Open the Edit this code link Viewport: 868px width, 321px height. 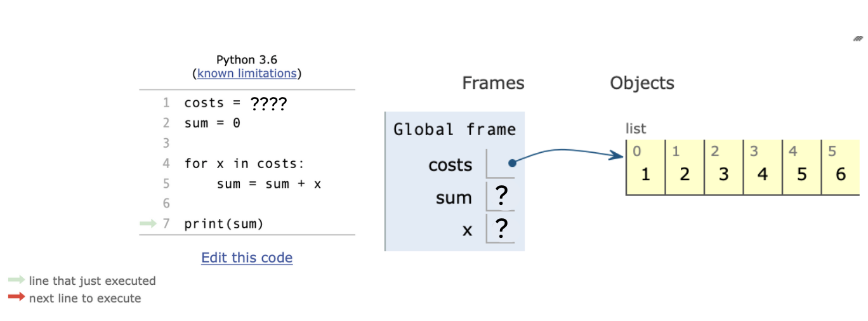click(247, 258)
